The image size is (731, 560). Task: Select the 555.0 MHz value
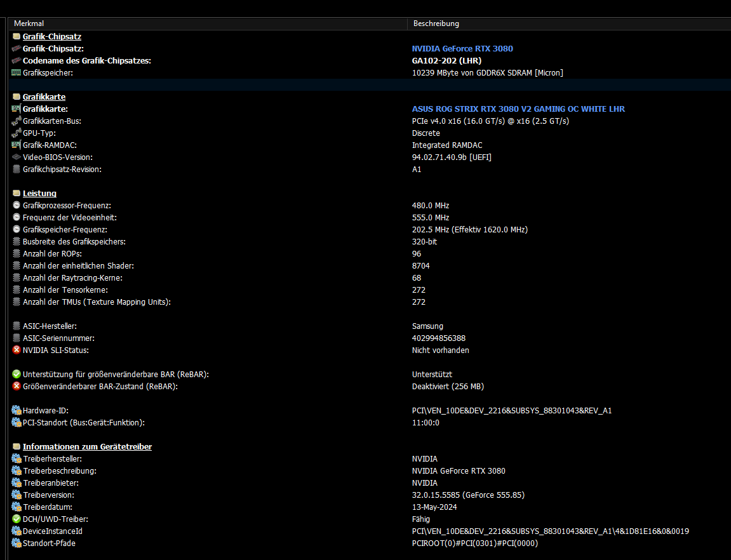click(x=431, y=218)
